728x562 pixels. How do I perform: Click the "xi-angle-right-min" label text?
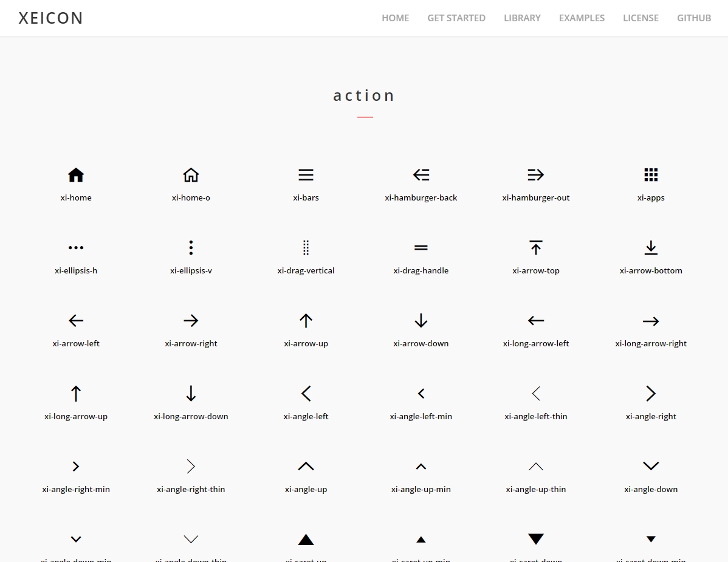click(76, 489)
